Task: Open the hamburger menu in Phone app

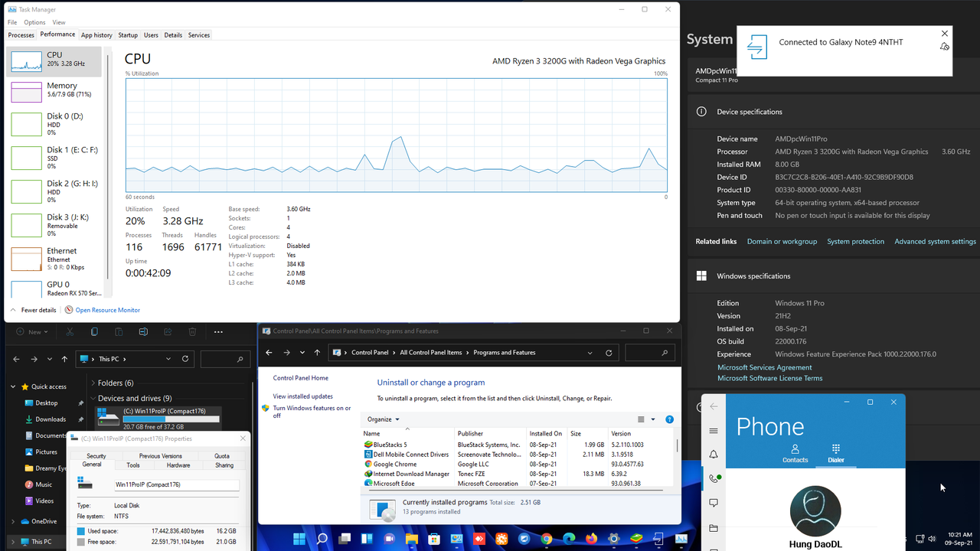Action: pyautogui.click(x=714, y=431)
